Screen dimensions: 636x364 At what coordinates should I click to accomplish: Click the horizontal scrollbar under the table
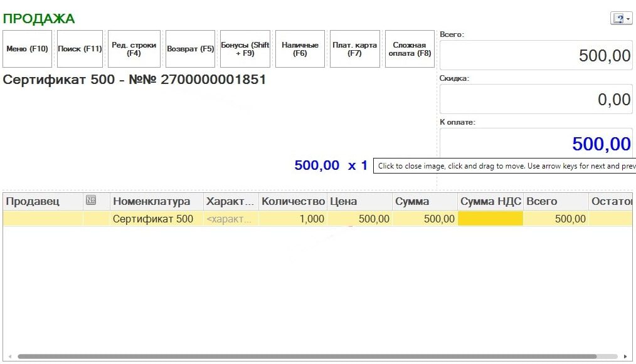pos(314,356)
